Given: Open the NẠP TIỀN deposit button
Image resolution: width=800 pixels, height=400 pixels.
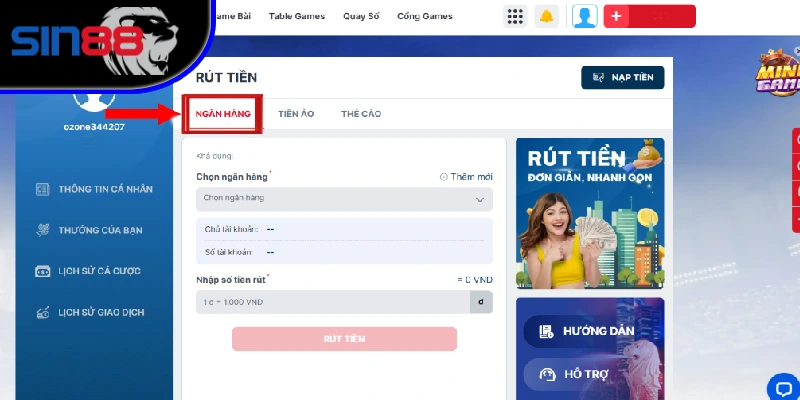Looking at the screenshot, I should pos(622,78).
